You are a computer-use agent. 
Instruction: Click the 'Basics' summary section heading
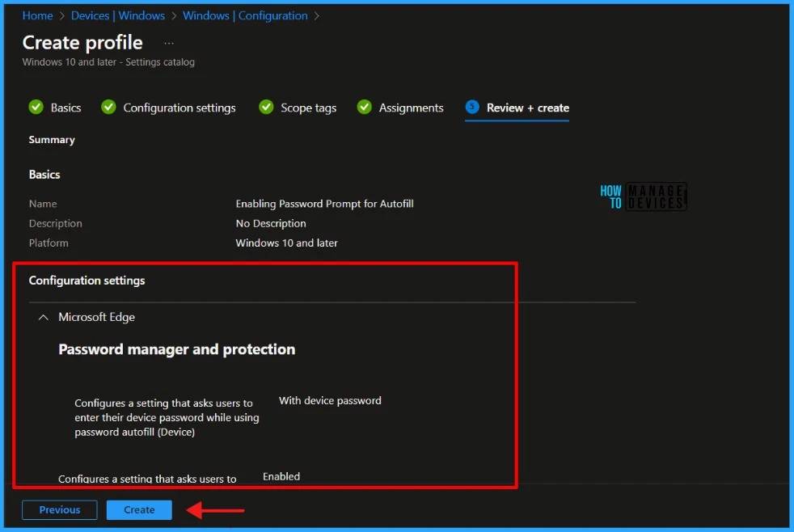[44, 175]
